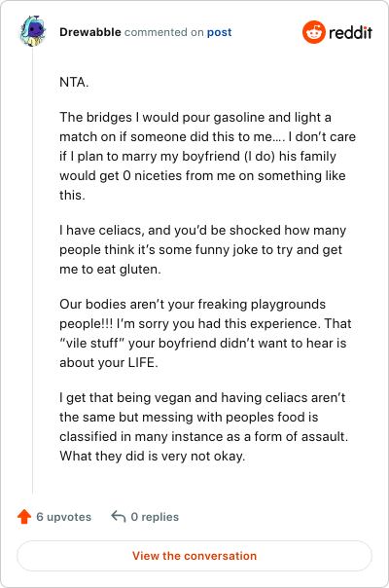Follow the blue "post" link
389x588 pixels.
coord(219,33)
